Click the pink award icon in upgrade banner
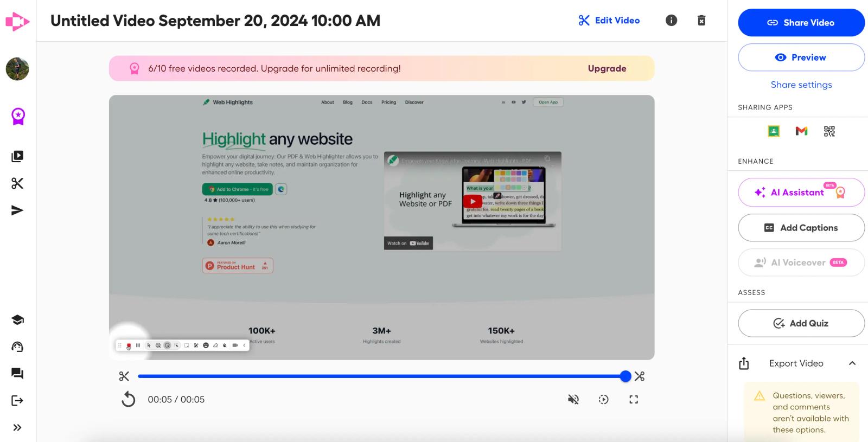This screenshot has height=442, width=868. pyautogui.click(x=134, y=68)
